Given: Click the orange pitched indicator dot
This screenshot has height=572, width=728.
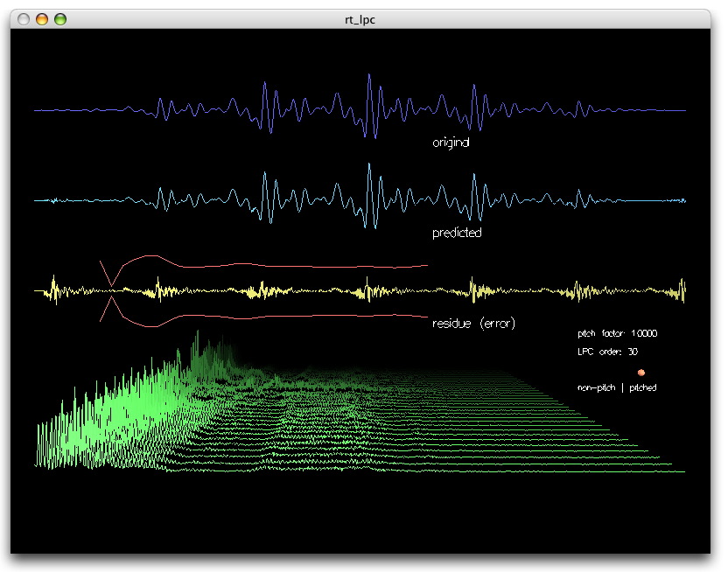Looking at the screenshot, I should pos(641,372).
